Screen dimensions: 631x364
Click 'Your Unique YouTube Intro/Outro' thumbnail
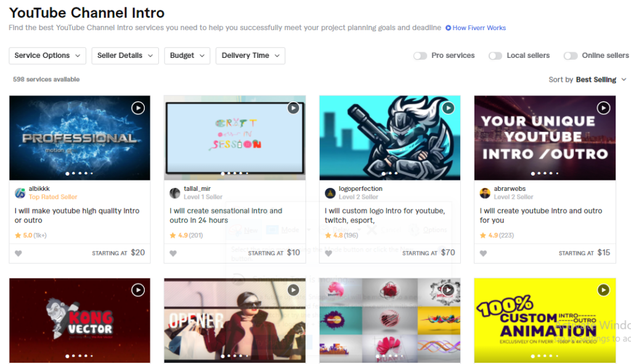(x=545, y=138)
